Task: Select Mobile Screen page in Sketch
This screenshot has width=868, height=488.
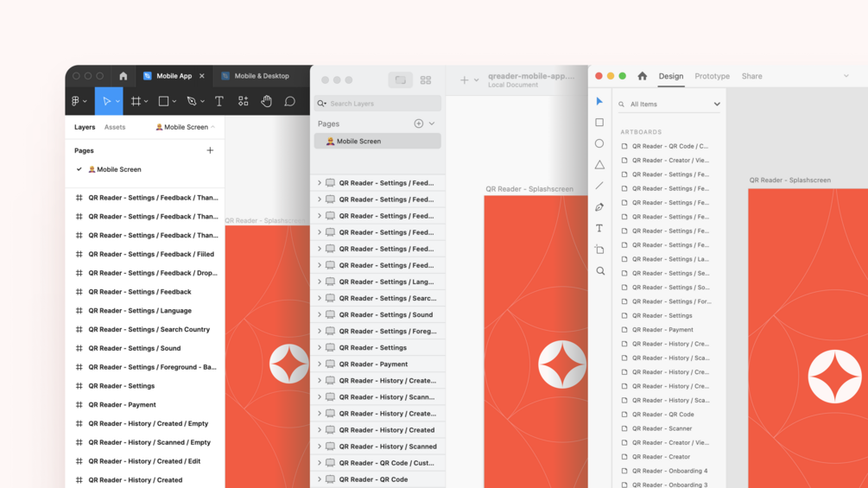Action: 377,141
